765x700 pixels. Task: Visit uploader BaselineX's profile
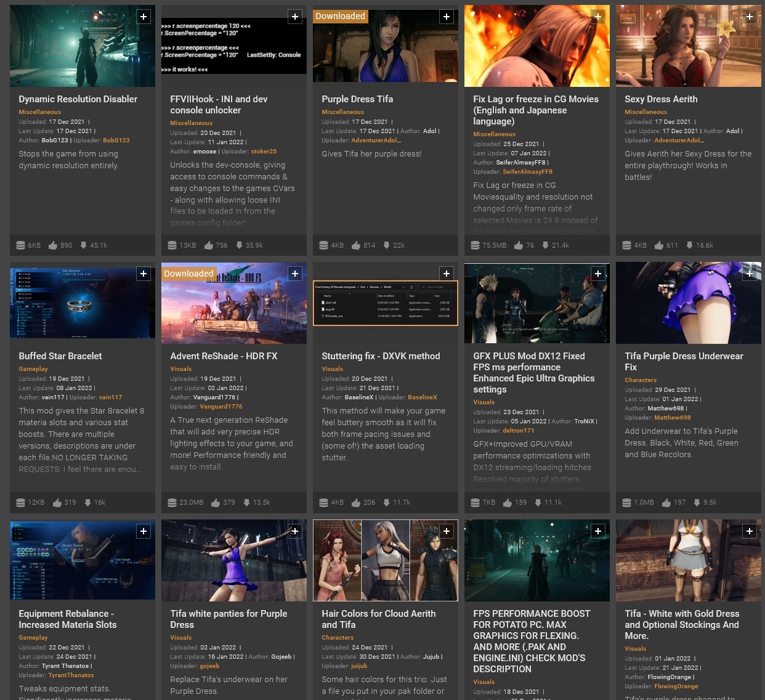423,397
